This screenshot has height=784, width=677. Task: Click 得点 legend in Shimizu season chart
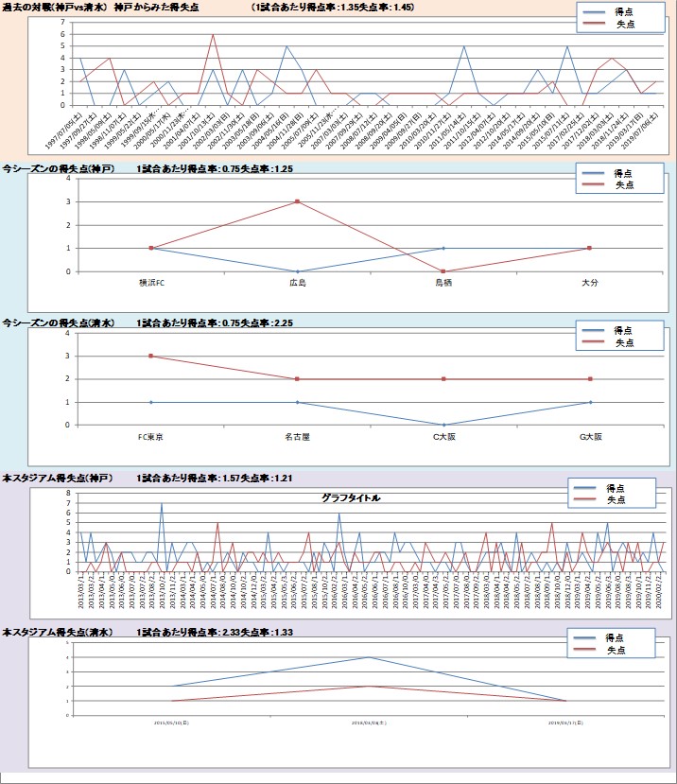(x=624, y=329)
